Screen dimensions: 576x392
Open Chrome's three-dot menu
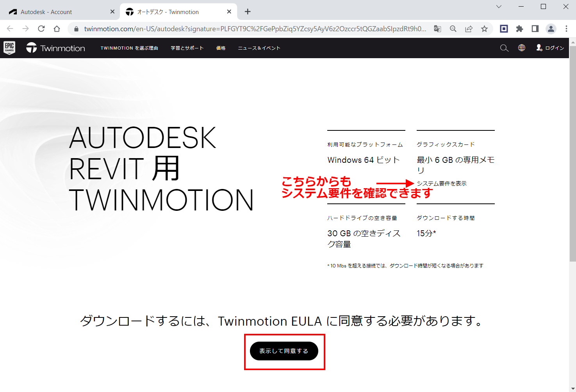(567, 29)
